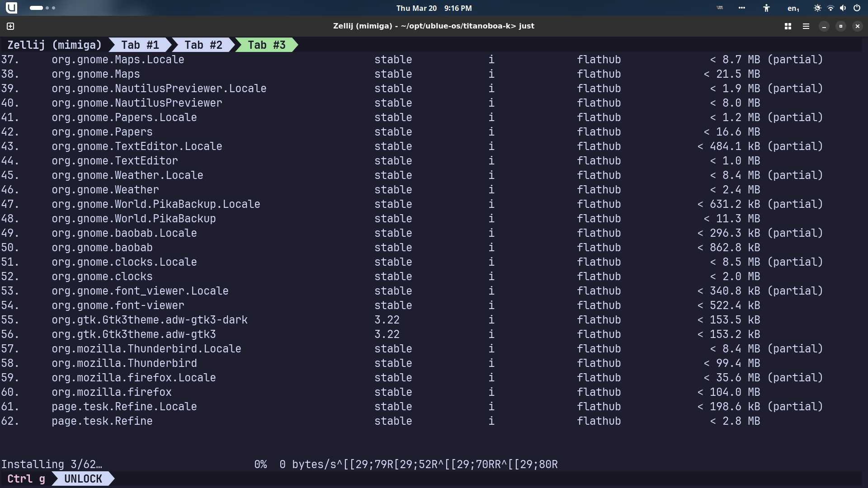
Task: Switch to Zellij Tab #1
Action: click(140, 45)
